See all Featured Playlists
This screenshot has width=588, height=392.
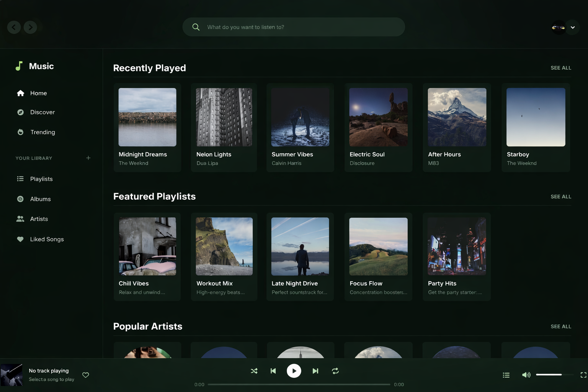(561, 196)
